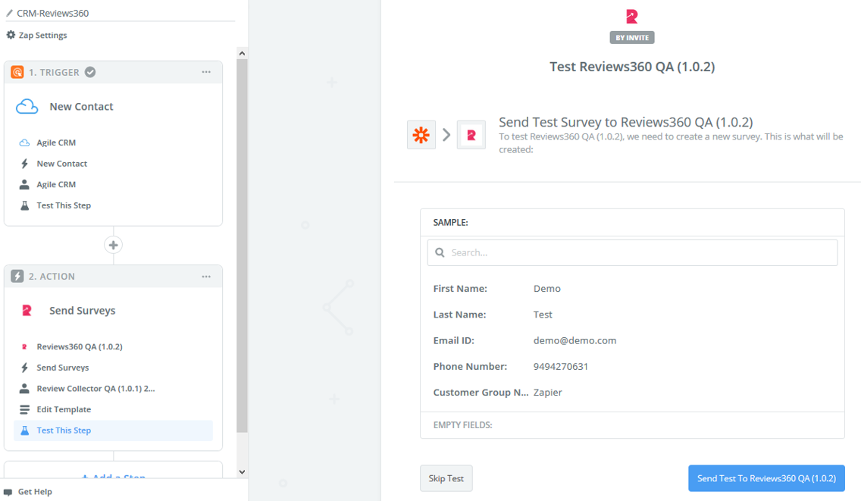Add a step with the plus circle button
The image size is (861, 504).
113,245
